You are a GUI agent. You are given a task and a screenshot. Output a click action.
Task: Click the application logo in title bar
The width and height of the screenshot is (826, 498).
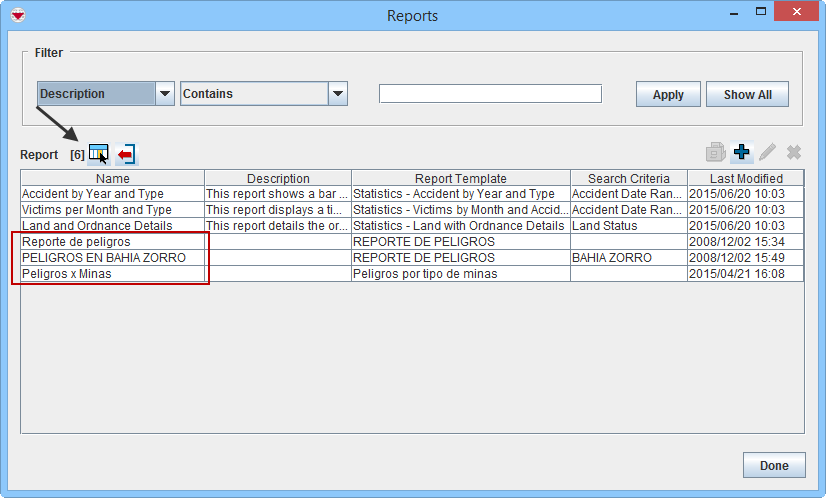tap(17, 15)
